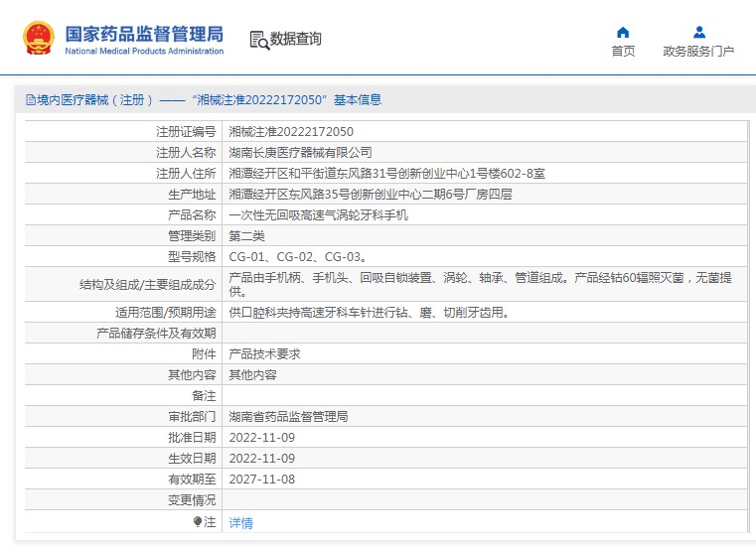This screenshot has width=756, height=552.
Task: Click the 型号规格 row label
Action: [192, 257]
